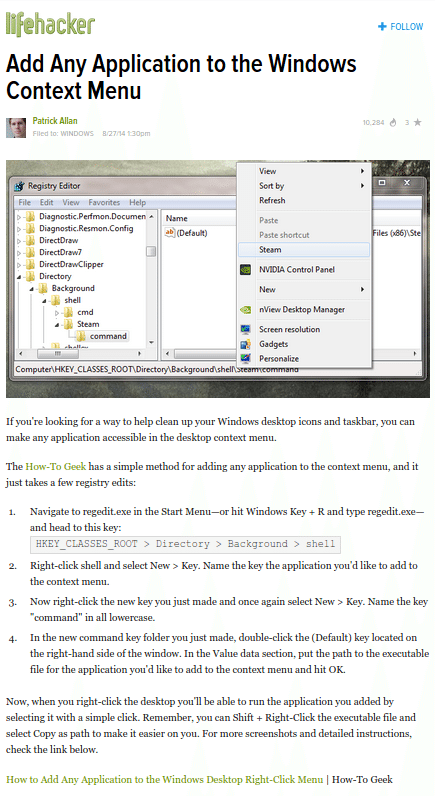Open the New submenu in context menu
The height and width of the screenshot is (796, 435).
coord(304,289)
